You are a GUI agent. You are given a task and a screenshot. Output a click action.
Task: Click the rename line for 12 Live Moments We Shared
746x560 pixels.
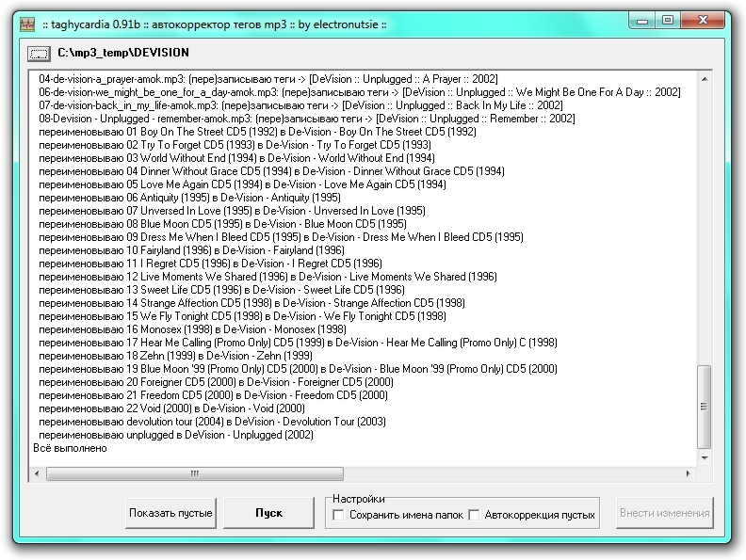[x=268, y=277]
